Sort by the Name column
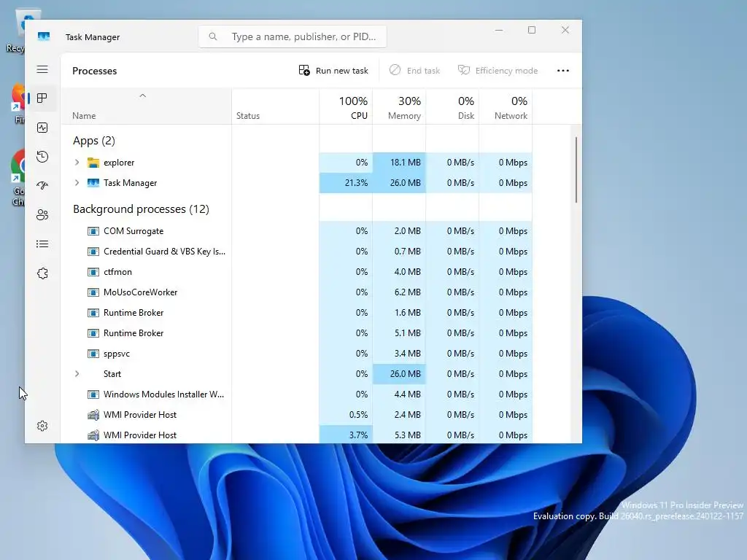Screen dimensions: 747x560 click(x=146, y=106)
